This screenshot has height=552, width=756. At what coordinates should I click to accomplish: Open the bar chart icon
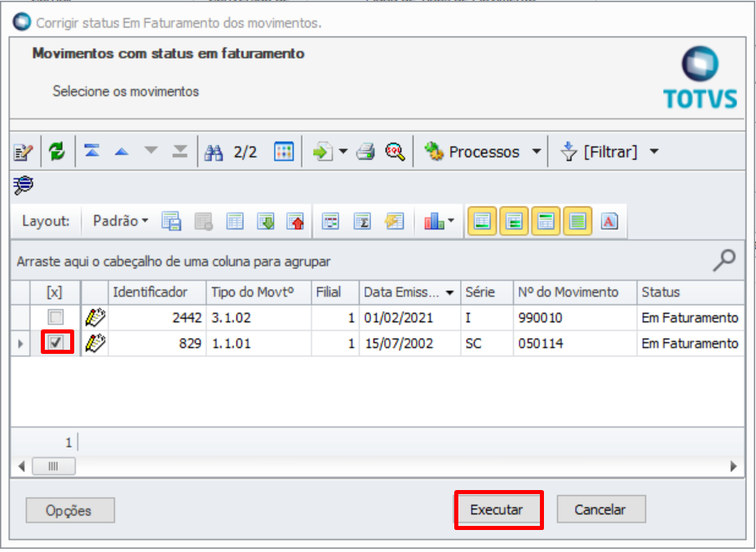434,221
